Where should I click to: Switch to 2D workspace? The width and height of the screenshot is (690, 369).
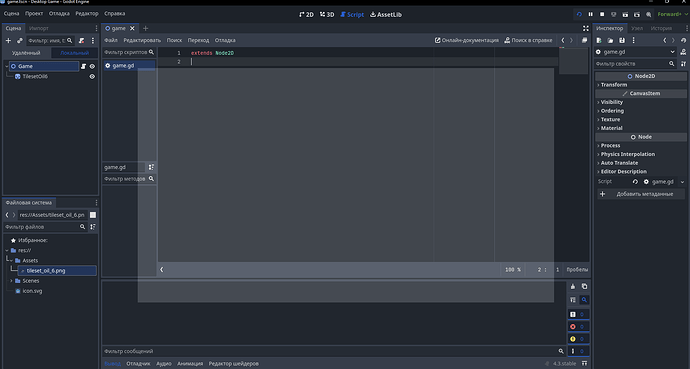(306, 15)
